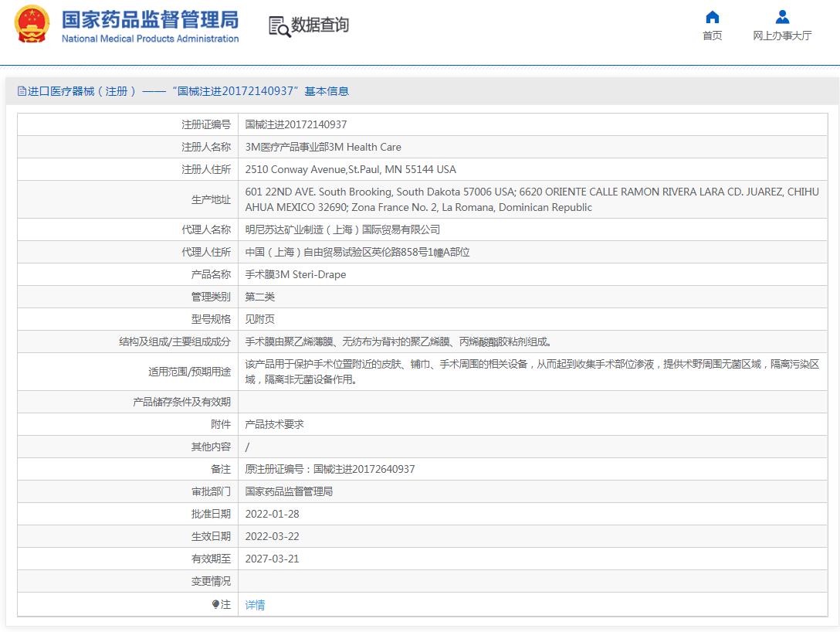Click the national emblem logo

32,24
